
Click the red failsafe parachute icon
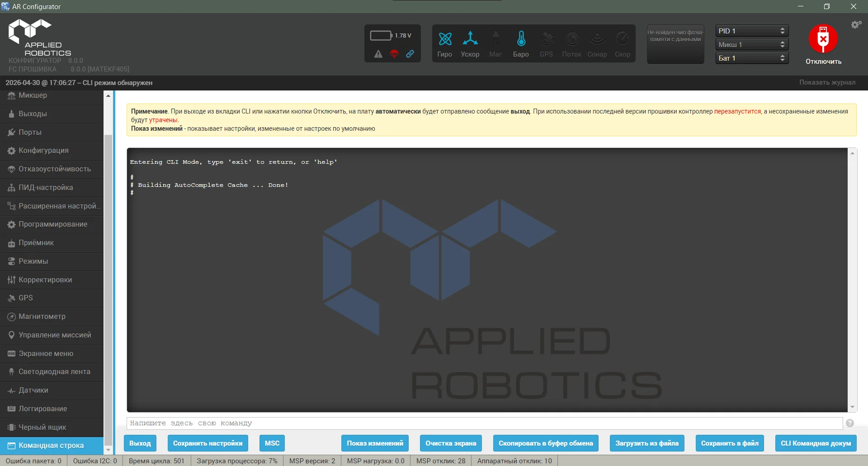pyautogui.click(x=394, y=54)
